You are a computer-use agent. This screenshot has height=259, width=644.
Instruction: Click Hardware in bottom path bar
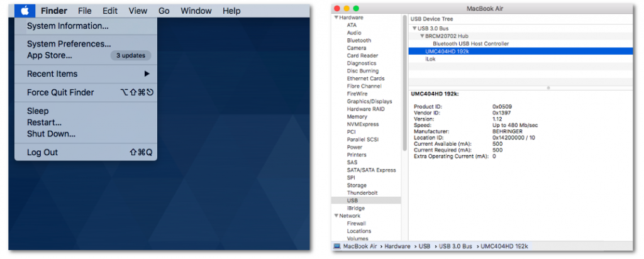coord(397,246)
